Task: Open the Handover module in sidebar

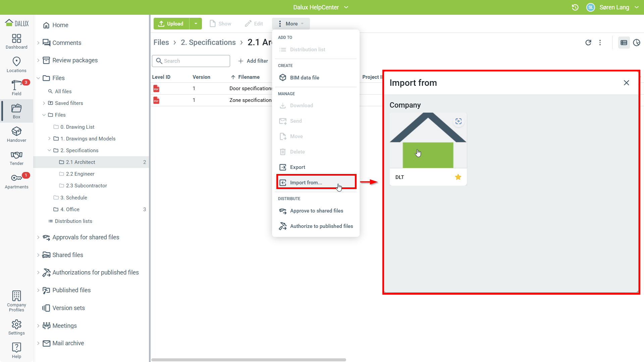Action: [16, 134]
